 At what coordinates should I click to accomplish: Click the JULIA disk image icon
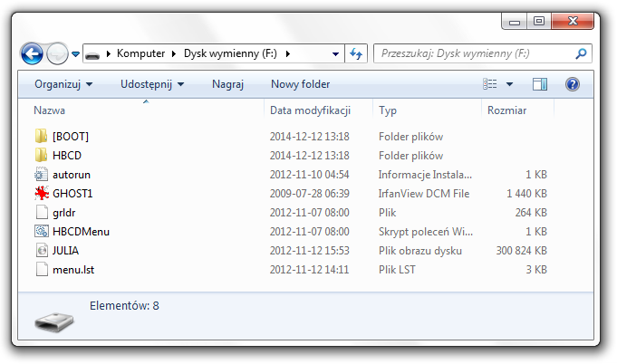(x=42, y=251)
